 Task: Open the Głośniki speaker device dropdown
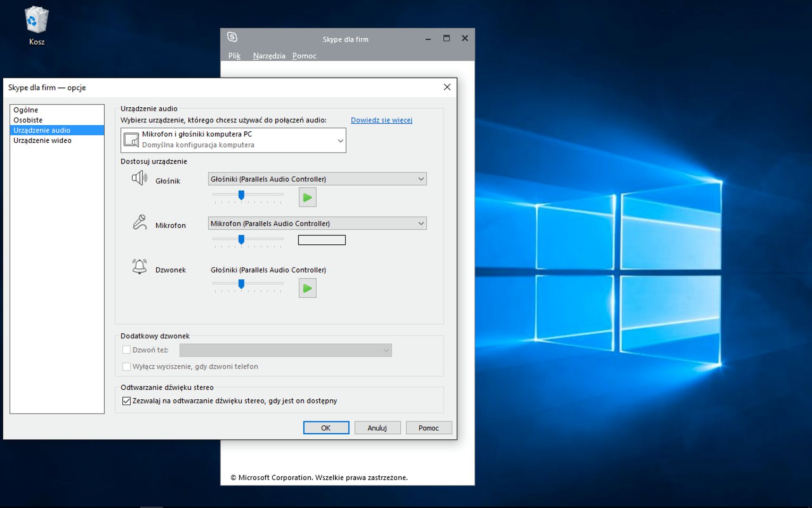tap(317, 179)
